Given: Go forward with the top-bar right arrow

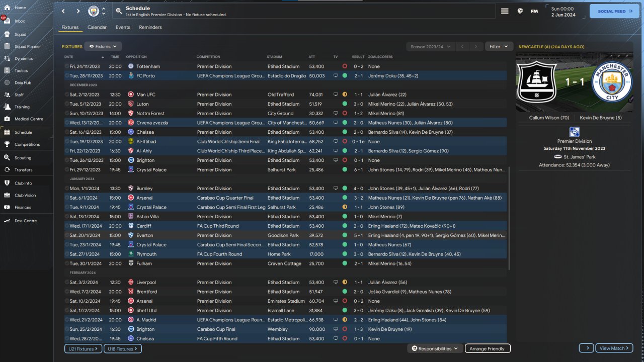Looking at the screenshot, I should 78,11.
